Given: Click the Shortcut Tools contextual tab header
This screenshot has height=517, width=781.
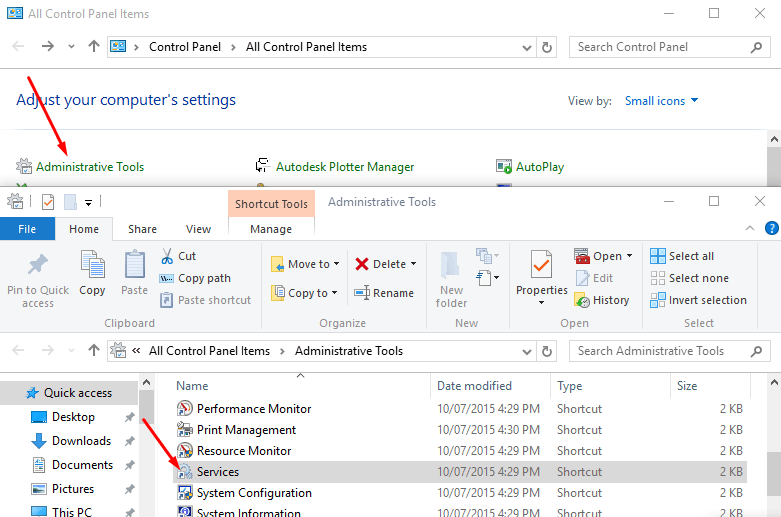Looking at the screenshot, I should click(x=271, y=204).
